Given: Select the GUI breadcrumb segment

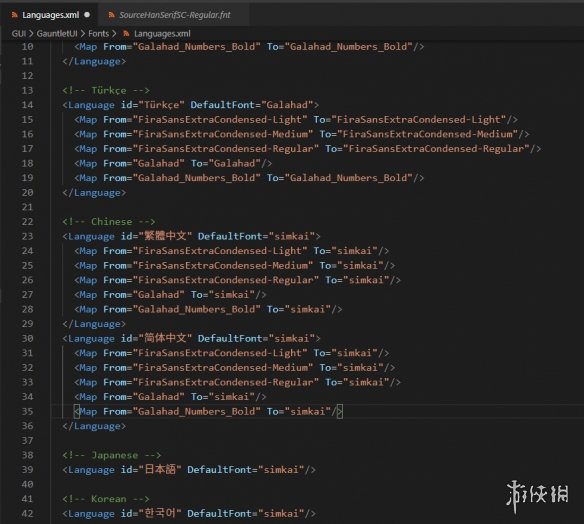Looking at the screenshot, I should pos(19,34).
